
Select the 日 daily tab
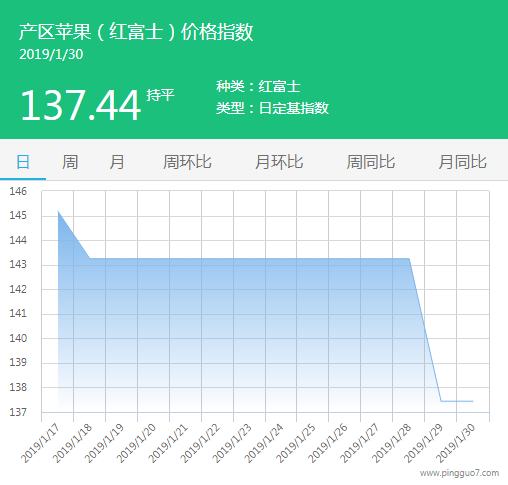(23, 162)
